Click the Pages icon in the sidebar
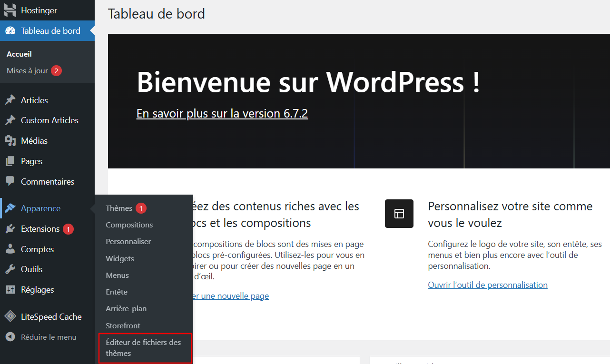Viewport: 610px width, 364px height. point(10,161)
